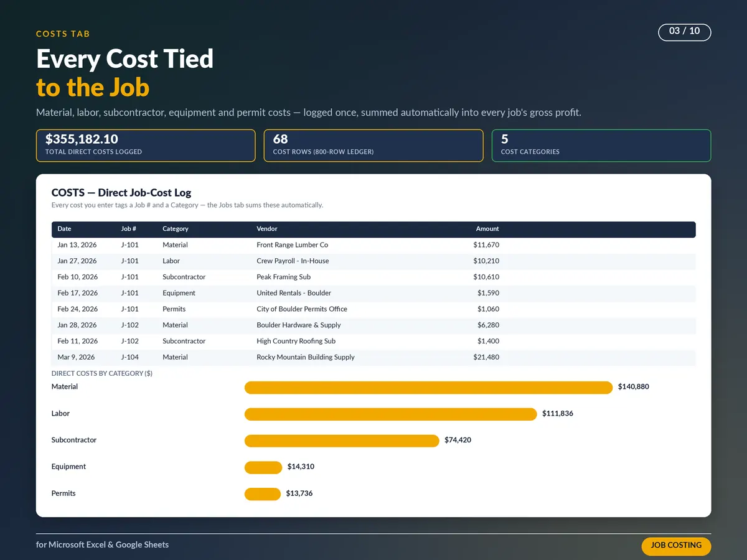Click City of Boulder Permits Office cell
This screenshot has height=560, width=747.
pos(302,309)
